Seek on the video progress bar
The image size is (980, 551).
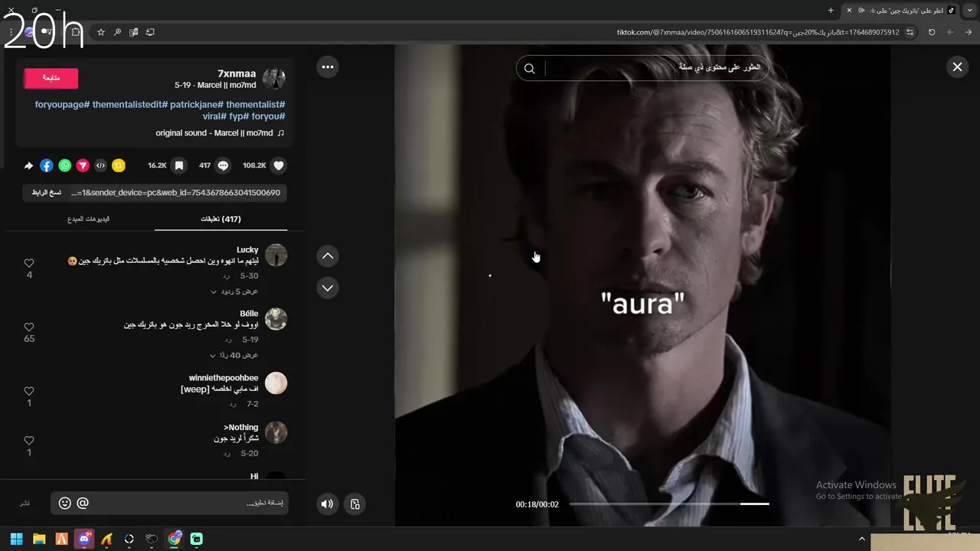click(x=669, y=504)
